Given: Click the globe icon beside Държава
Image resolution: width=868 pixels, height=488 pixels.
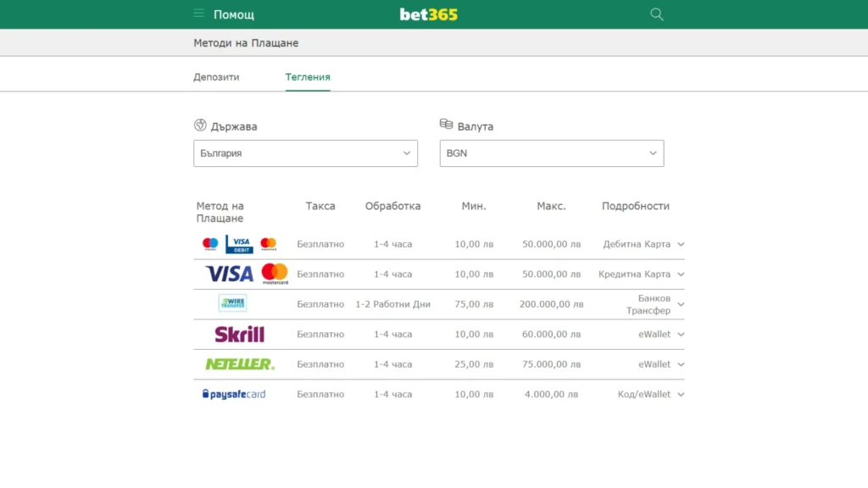Looking at the screenshot, I should click(200, 125).
